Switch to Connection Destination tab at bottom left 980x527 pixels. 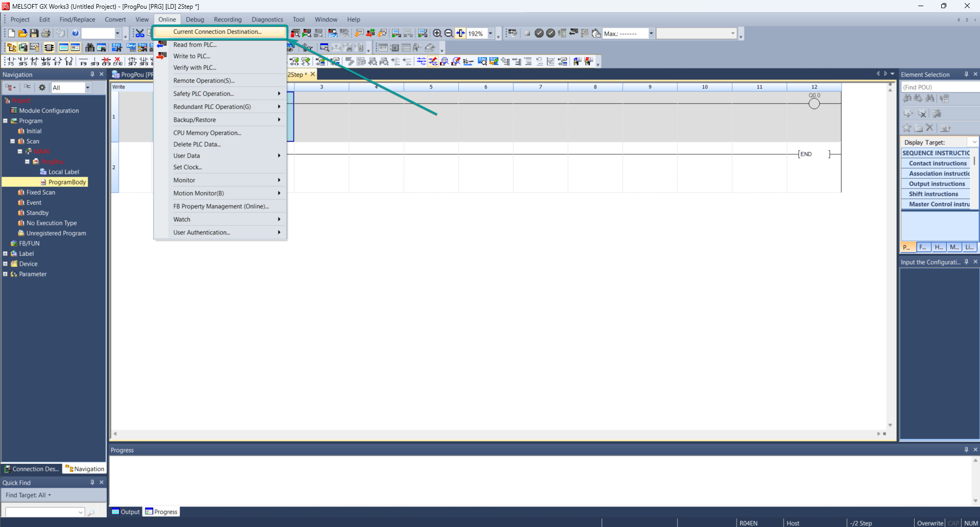click(32, 469)
